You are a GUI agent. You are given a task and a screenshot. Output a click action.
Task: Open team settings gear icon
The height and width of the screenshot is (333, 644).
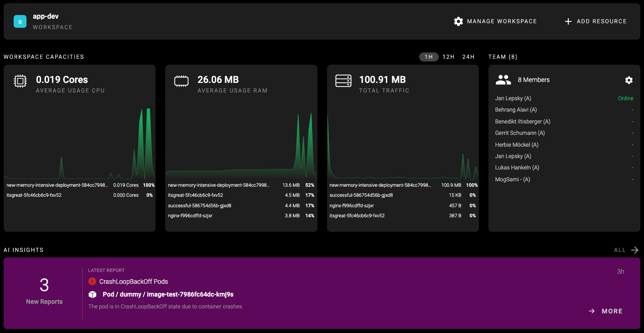(x=629, y=80)
